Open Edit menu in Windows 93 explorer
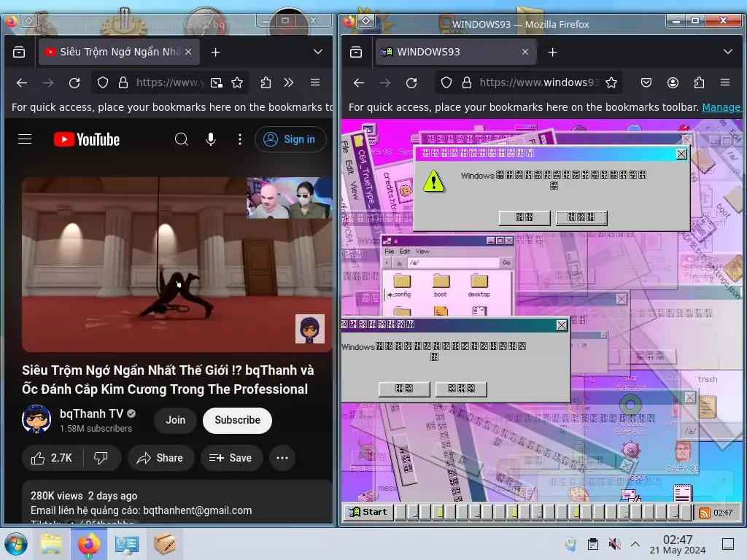Image resolution: width=747 pixels, height=560 pixels. click(x=404, y=251)
